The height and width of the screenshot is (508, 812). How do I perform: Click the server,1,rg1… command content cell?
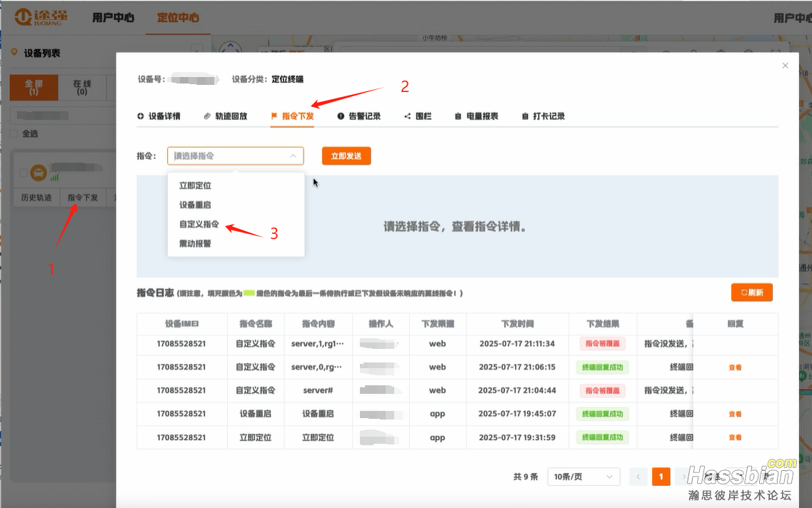(x=318, y=343)
